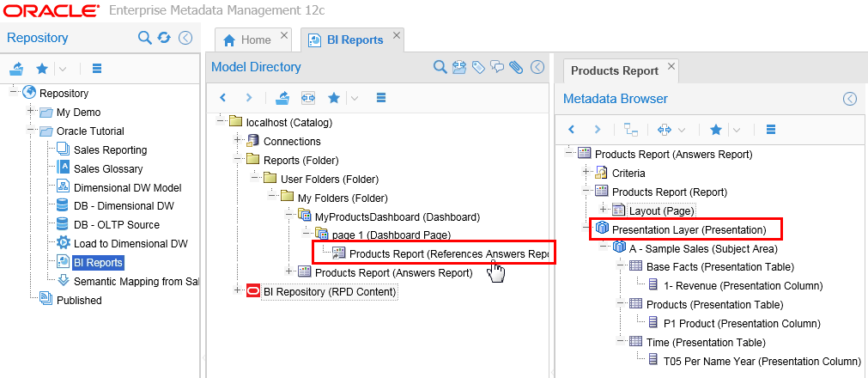Viewport: 868px width, 378px height.
Task: Select BI Reports in repository tree
Action: coord(98,263)
